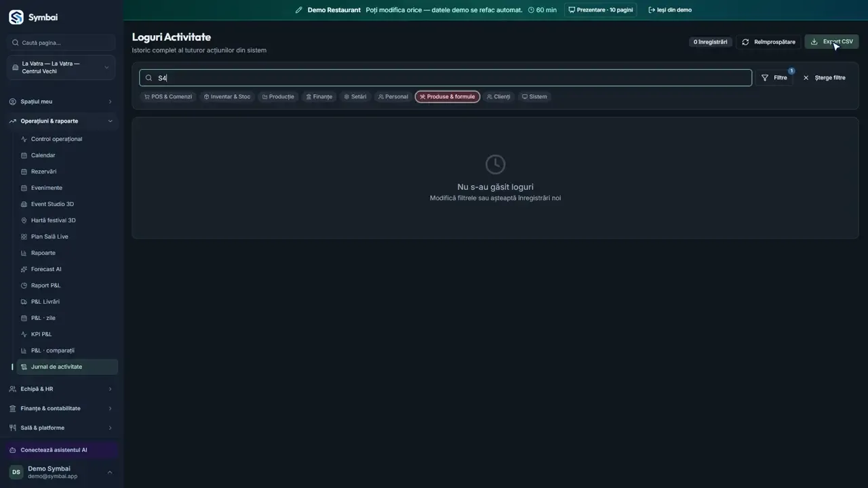Image resolution: width=868 pixels, height=488 pixels.
Task: Click the Ieși din demo link
Action: [670, 10]
